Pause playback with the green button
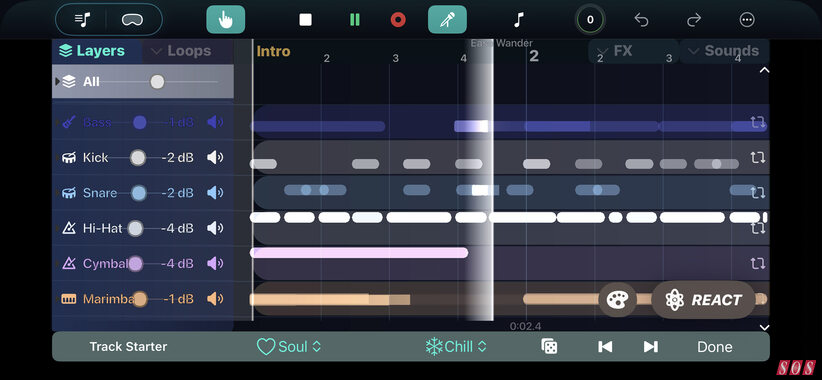This screenshot has width=822, height=380. (355, 20)
